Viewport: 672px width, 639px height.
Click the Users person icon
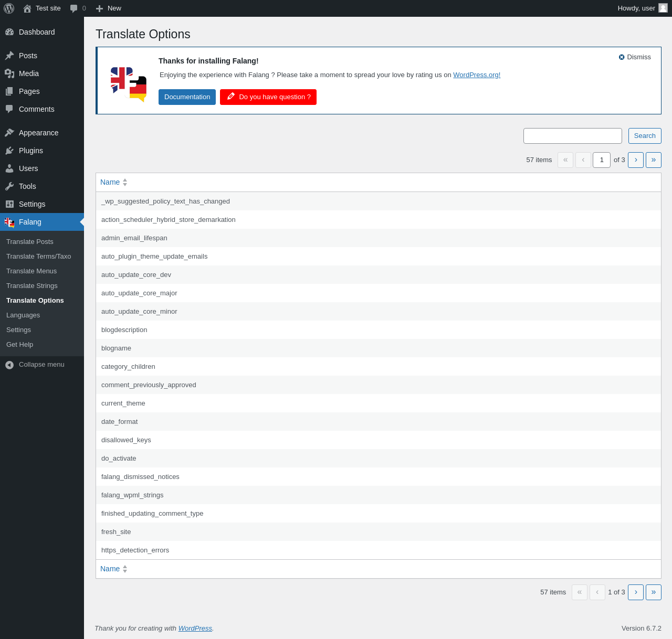[x=9, y=168]
